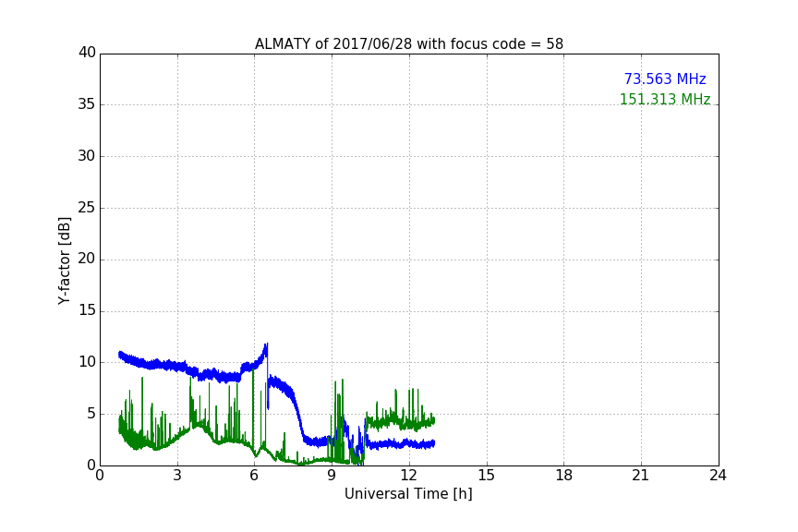Click the x-axis tick label "24"
798x532 pixels.
coord(718,476)
